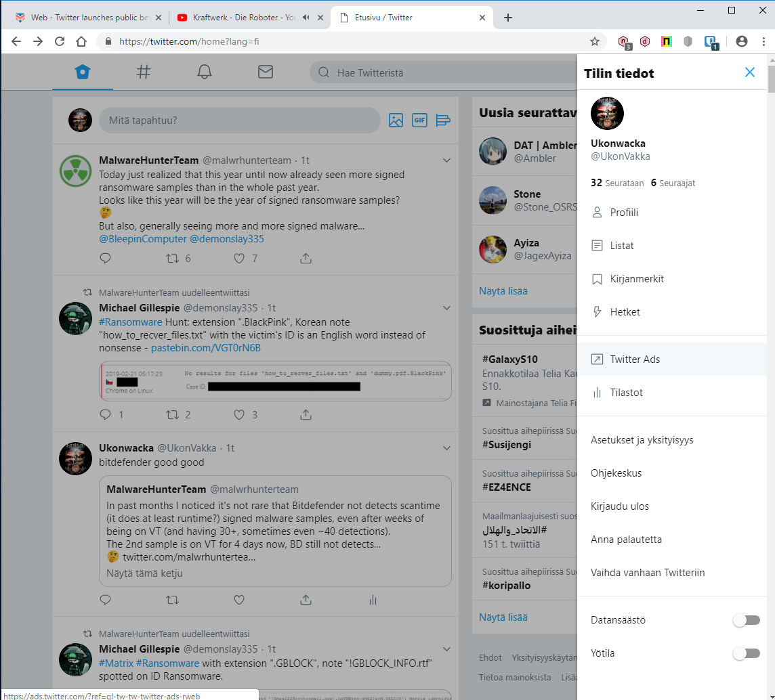
Task: Close the Tilin tiedot panel
Action: [750, 72]
